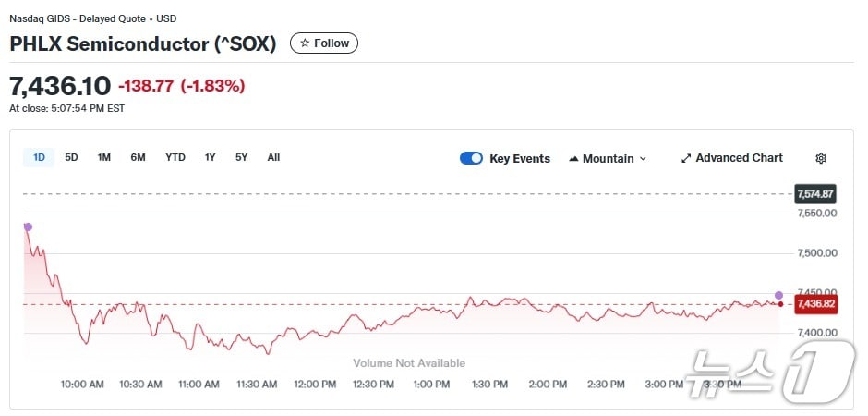Open the Advanced Chart view
This screenshot has width=868, height=416.
pyautogui.click(x=731, y=158)
